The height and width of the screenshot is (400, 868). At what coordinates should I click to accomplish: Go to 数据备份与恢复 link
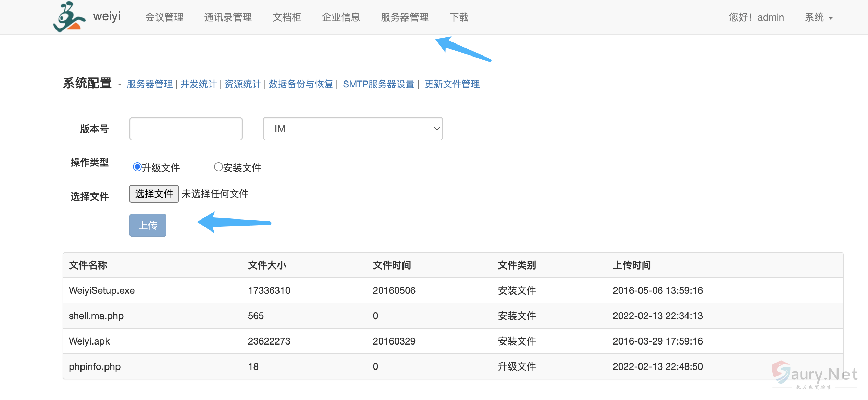coord(300,84)
